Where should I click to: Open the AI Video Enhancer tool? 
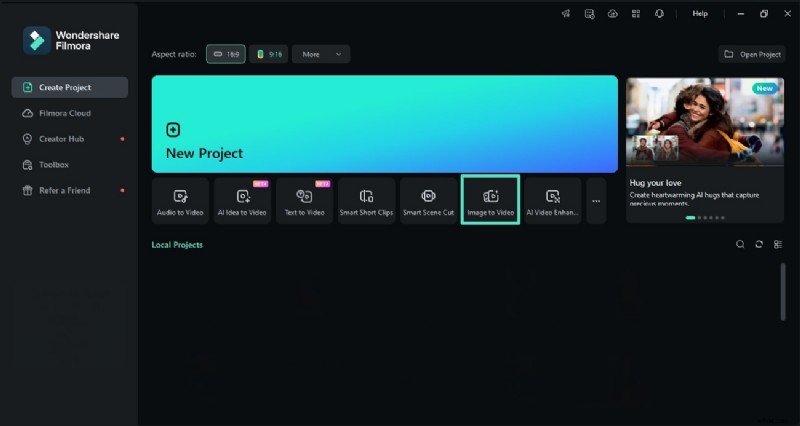[552, 201]
